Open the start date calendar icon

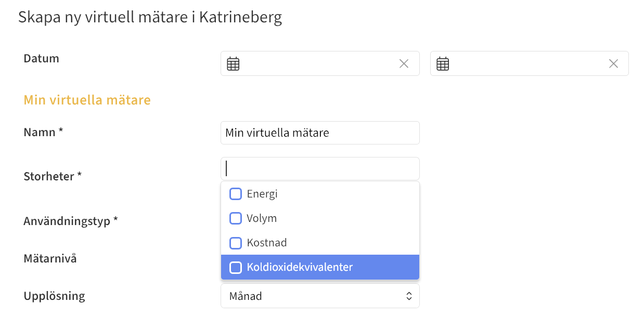233,64
